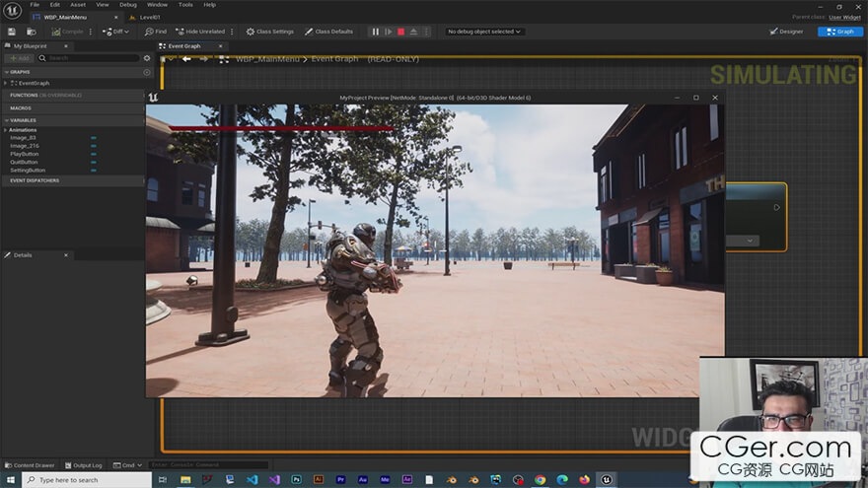Open play options three-dot menu beside Eject
The width and height of the screenshot is (868, 488).
tap(426, 32)
